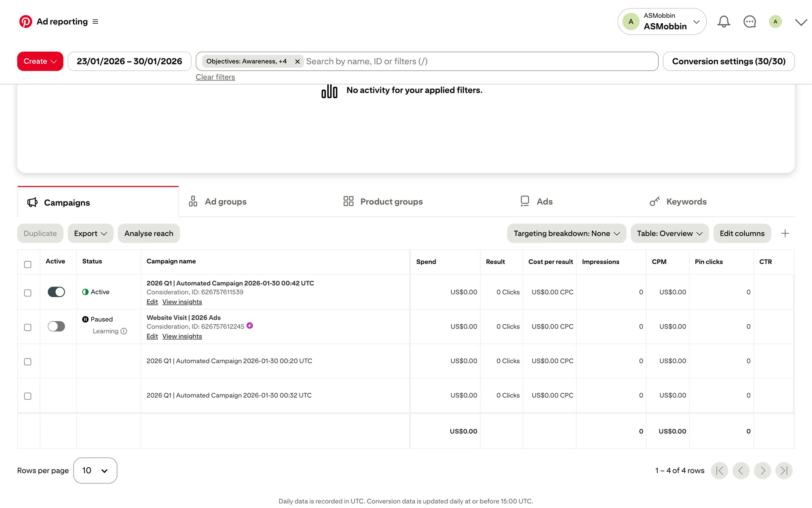
Task: Click the Edit columns button
Action: point(742,233)
